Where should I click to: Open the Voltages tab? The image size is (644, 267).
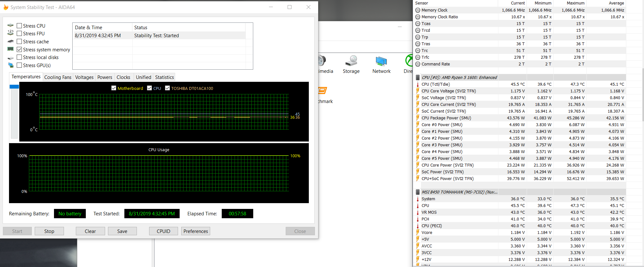84,77
